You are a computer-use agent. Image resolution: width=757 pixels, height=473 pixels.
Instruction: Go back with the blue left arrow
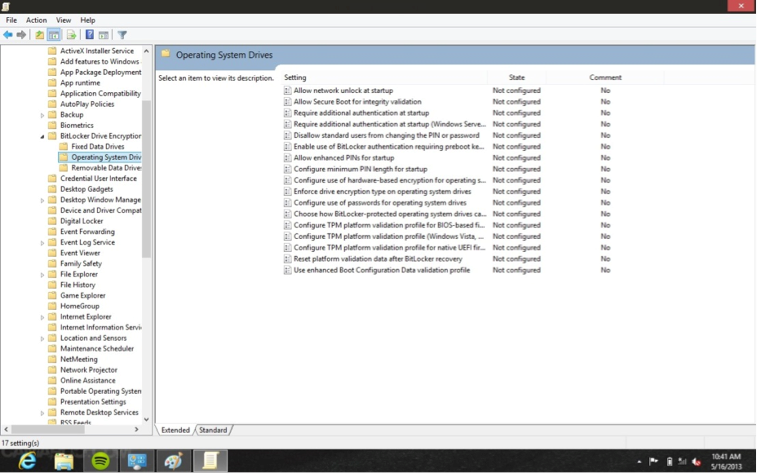click(x=8, y=35)
